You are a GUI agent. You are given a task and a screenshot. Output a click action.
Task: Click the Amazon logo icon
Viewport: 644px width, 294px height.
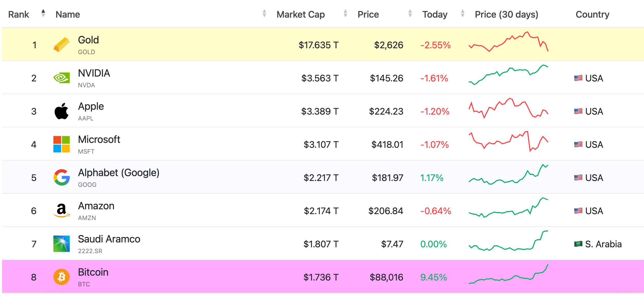coord(62,211)
